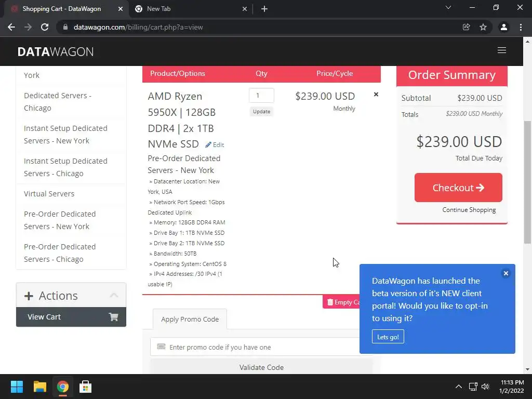Share this page using the share icon
This screenshot has height=399, width=532.
pos(466,27)
